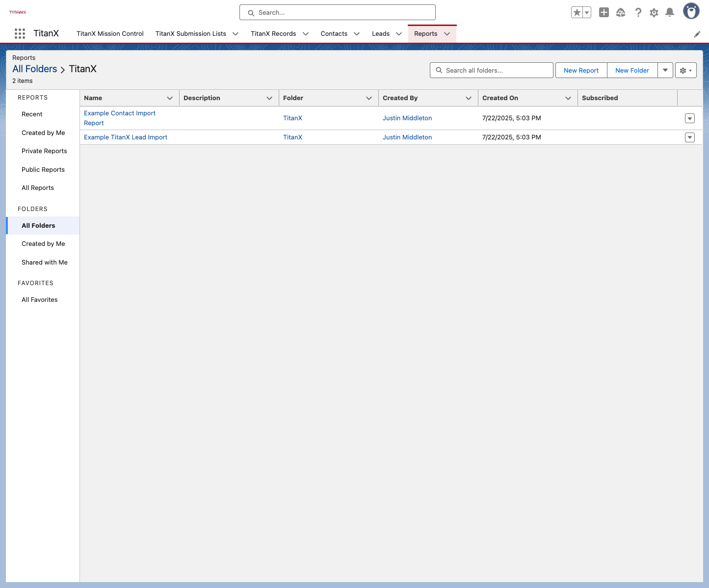Click the Search all folders field
This screenshot has height=588, width=709.
point(492,70)
